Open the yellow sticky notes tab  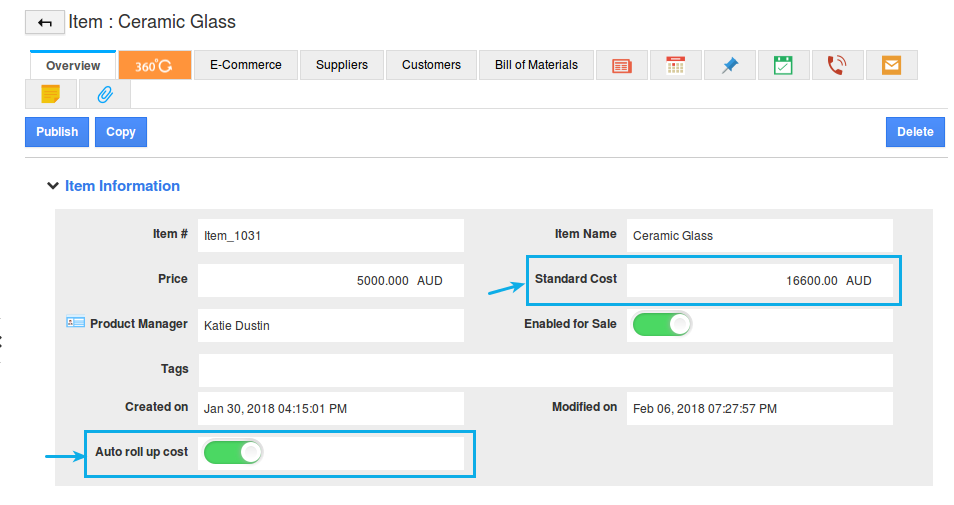(x=50, y=95)
